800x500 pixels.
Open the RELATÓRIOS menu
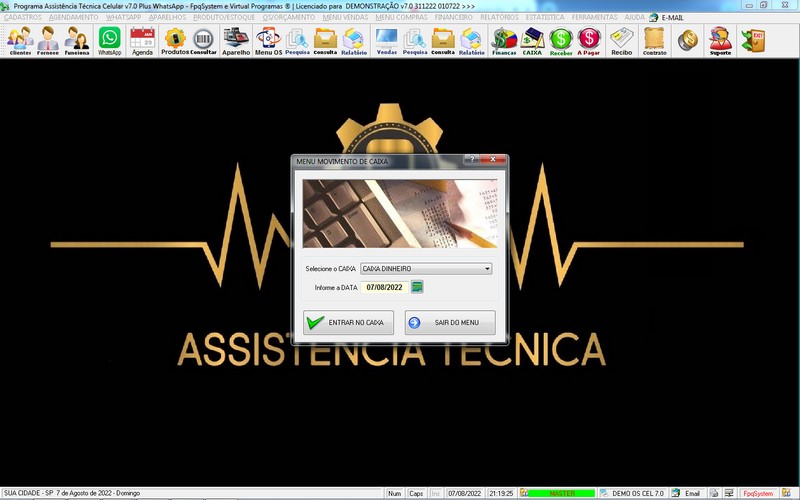coord(499,17)
